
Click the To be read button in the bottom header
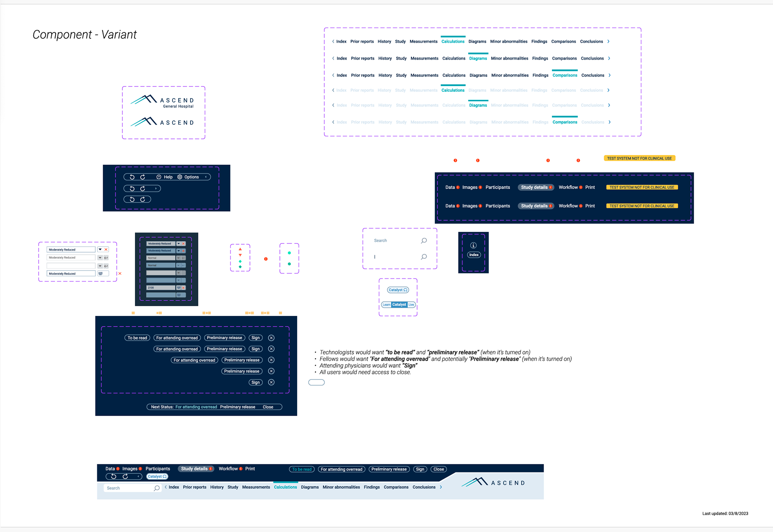[x=302, y=469]
